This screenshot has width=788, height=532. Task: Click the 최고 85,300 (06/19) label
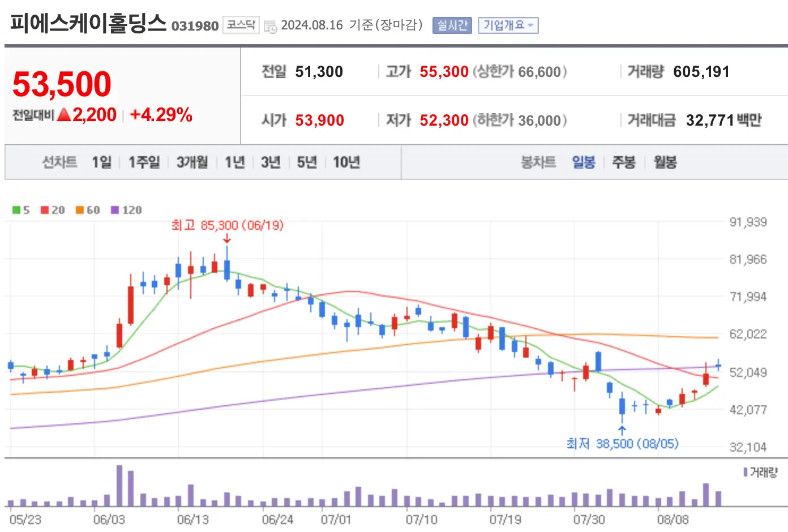coord(227,225)
